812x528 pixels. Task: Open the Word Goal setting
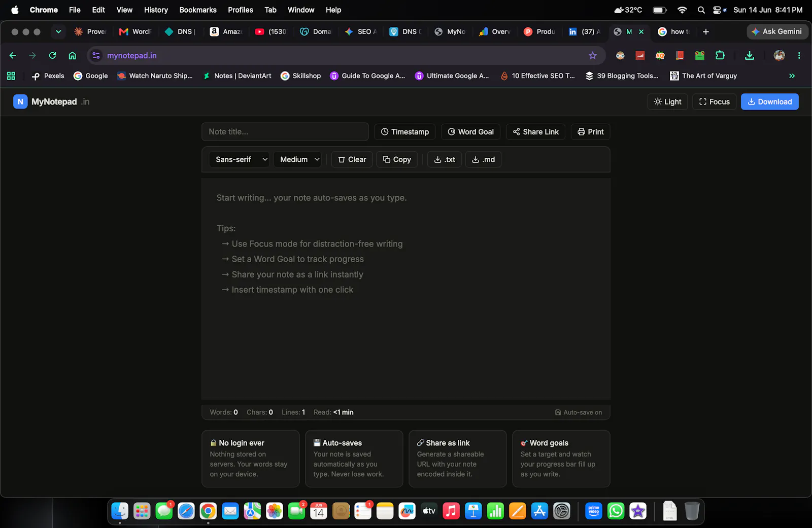470,132
